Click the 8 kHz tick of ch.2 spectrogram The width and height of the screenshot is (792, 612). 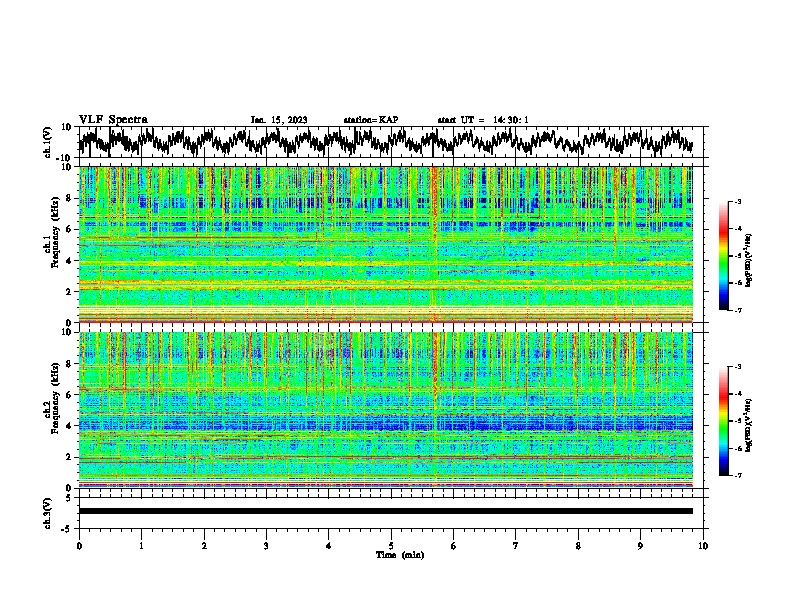click(x=69, y=364)
